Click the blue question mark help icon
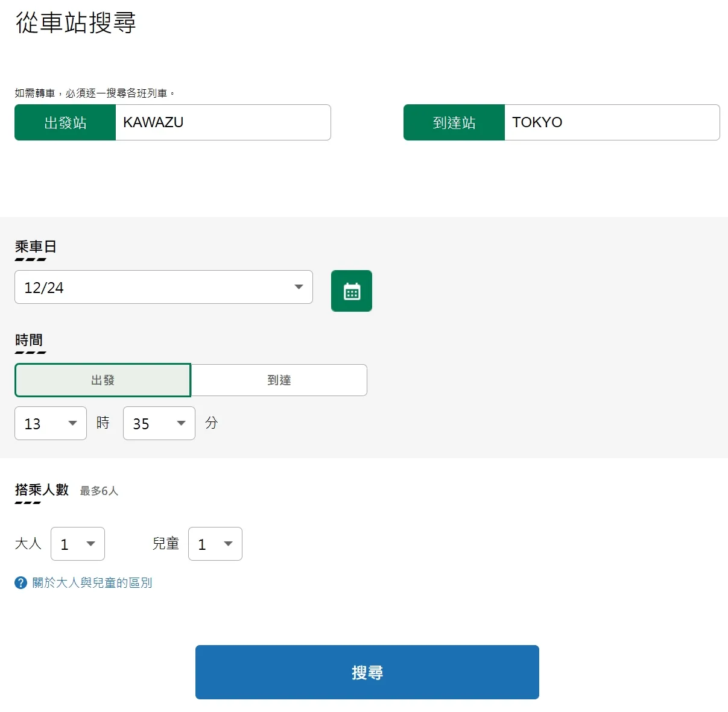This screenshot has height=712, width=728. click(x=21, y=582)
